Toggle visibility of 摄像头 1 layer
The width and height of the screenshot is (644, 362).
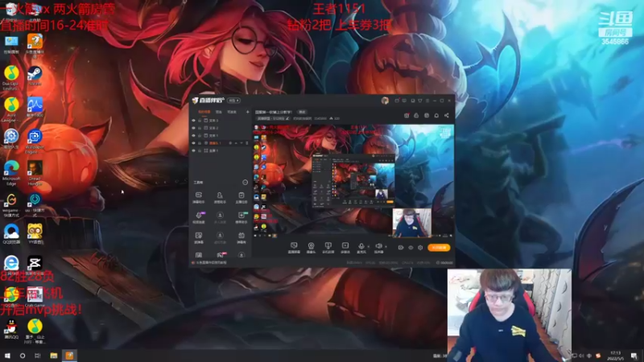pos(193,143)
